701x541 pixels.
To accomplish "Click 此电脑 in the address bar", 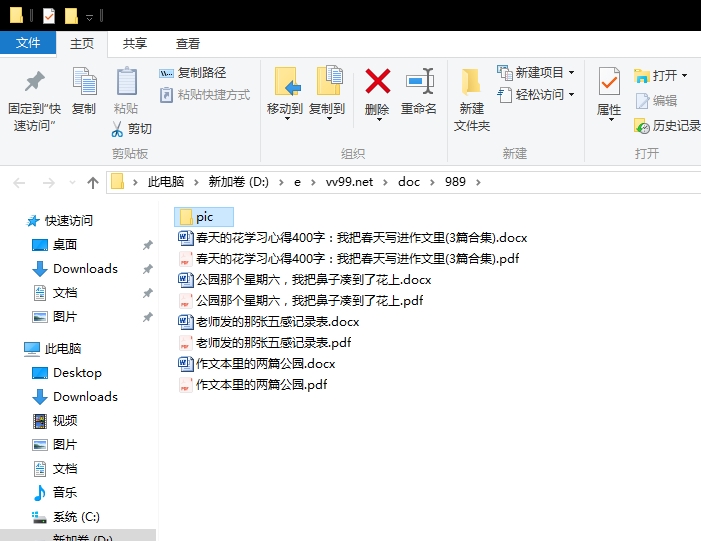I will (x=166, y=182).
